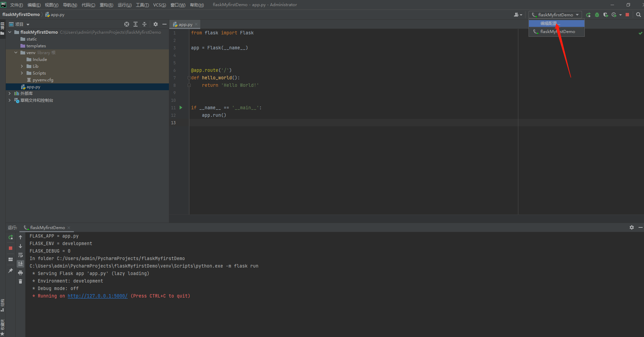Pin the flaskMyfirstDemo run tab
This screenshot has height=337, width=644.
pos(11,271)
